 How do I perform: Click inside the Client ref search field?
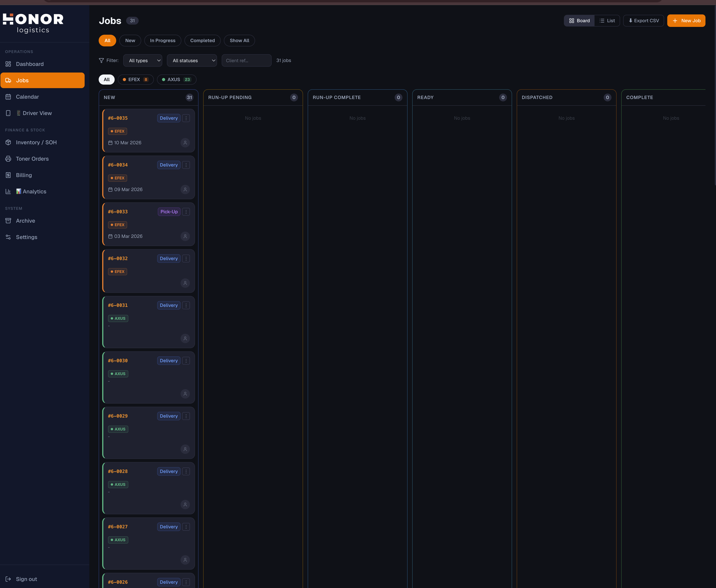point(246,60)
